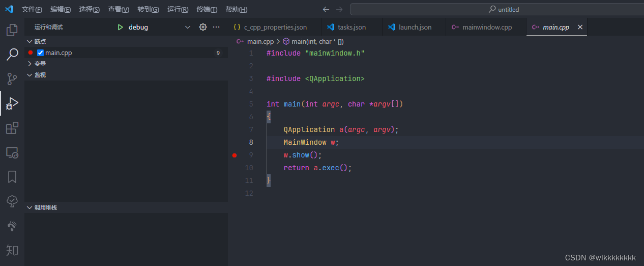Click the VS Code logo icon

(9, 9)
